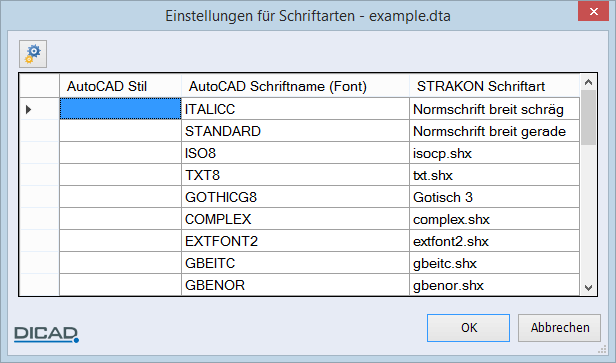
Task: Click the vertical scrollbar thumb
Action: [588, 117]
